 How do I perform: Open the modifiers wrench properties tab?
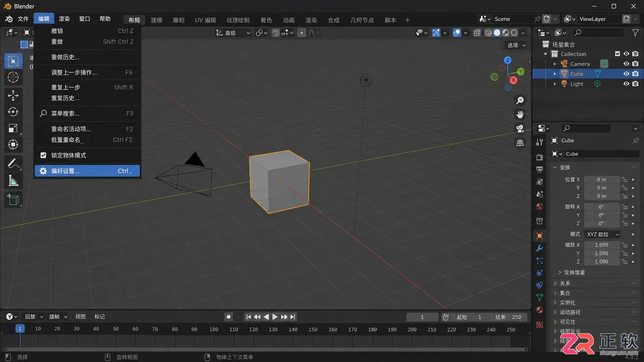tap(539, 248)
